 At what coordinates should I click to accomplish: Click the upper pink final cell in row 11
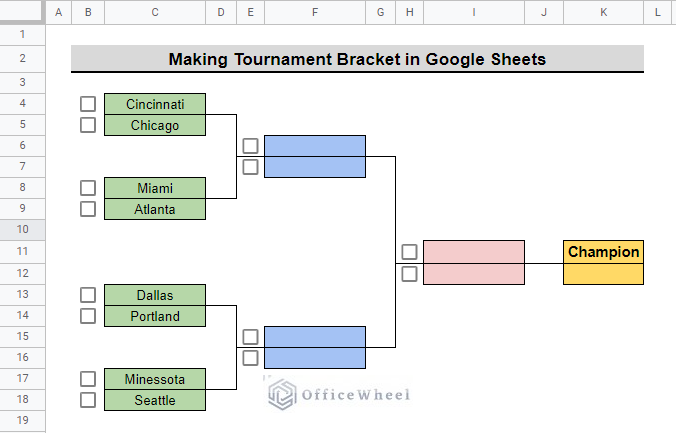tap(474, 252)
